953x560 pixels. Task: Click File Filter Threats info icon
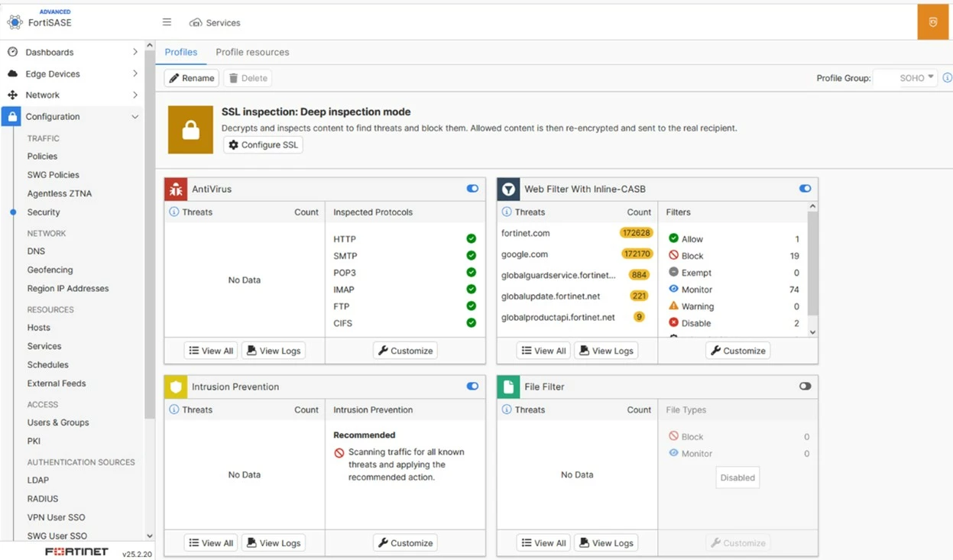click(507, 409)
